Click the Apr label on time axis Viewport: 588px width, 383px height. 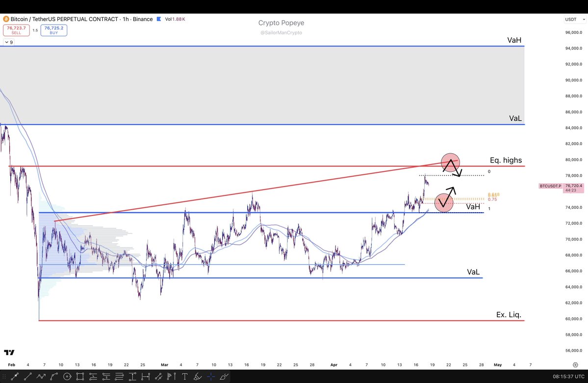[x=334, y=365]
